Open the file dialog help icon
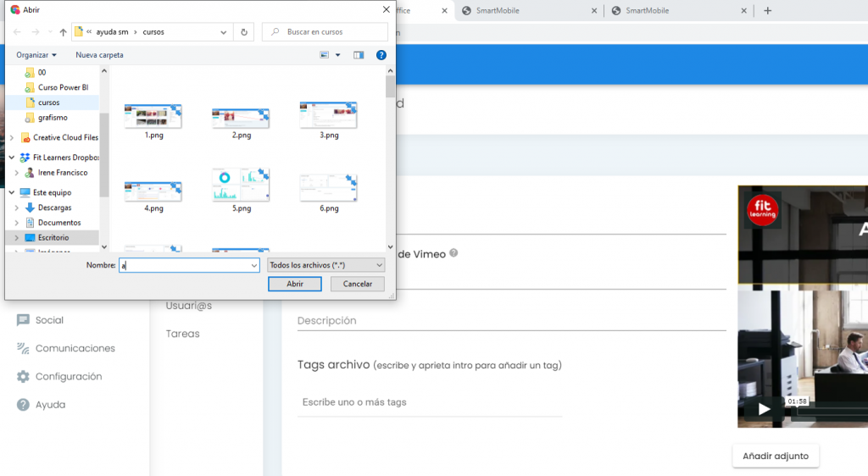 click(381, 55)
